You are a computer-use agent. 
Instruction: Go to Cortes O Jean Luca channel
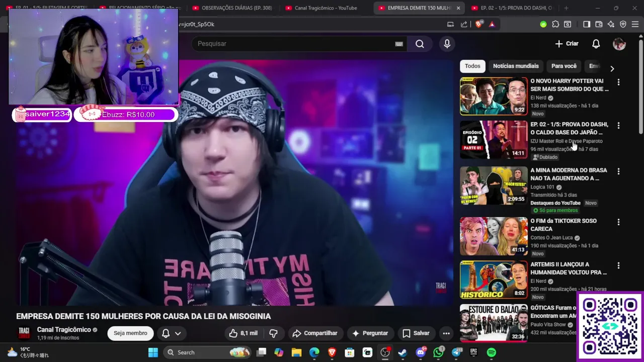(552, 238)
